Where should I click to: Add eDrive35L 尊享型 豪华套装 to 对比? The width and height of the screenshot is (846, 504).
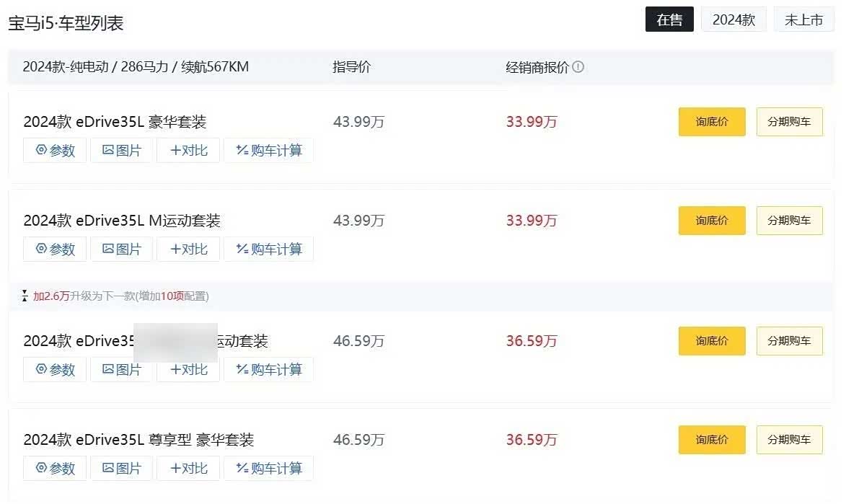pos(188,469)
